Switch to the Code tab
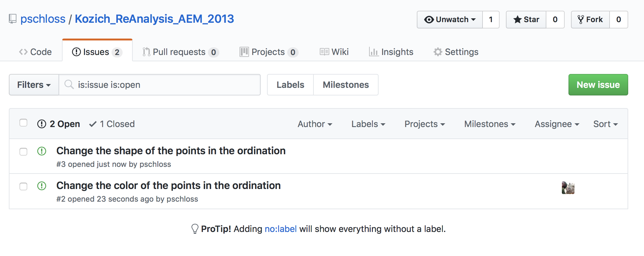 click(35, 52)
